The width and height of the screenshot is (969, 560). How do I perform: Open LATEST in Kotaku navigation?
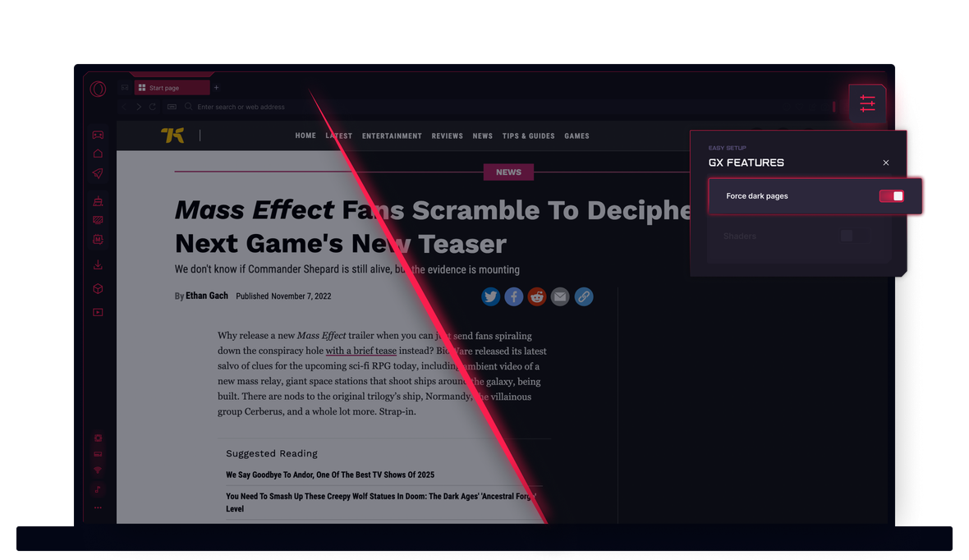(x=338, y=135)
